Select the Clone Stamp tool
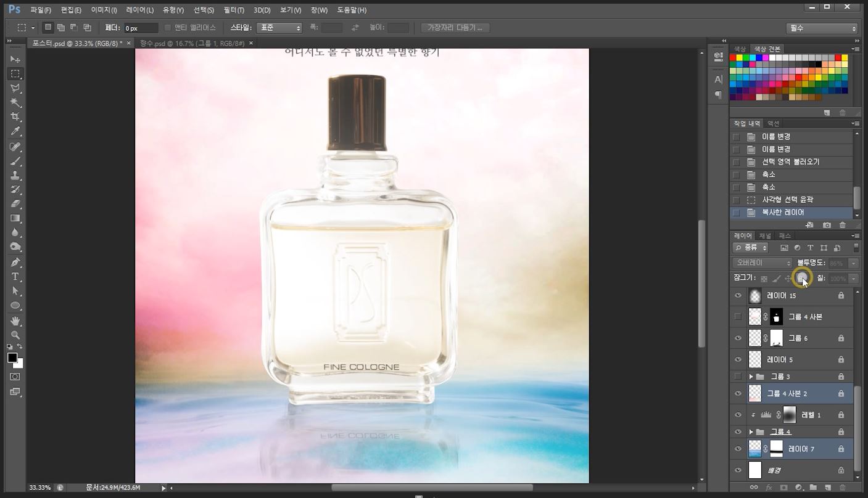The height and width of the screenshot is (498, 868). click(x=15, y=176)
